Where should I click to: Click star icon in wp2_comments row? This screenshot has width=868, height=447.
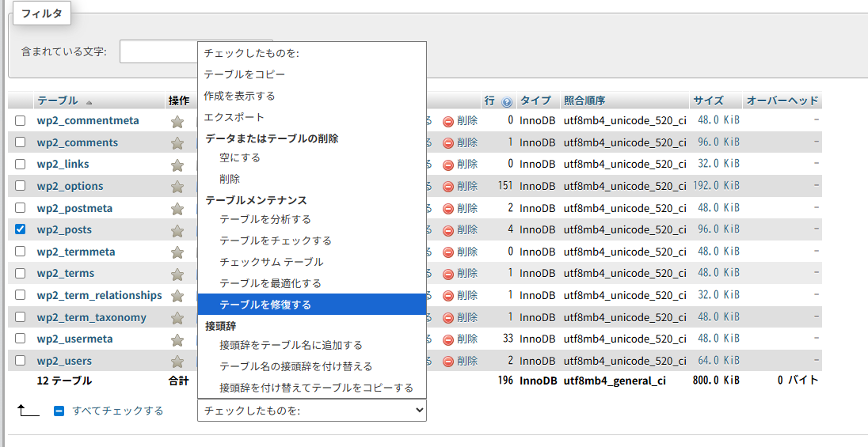point(177,143)
